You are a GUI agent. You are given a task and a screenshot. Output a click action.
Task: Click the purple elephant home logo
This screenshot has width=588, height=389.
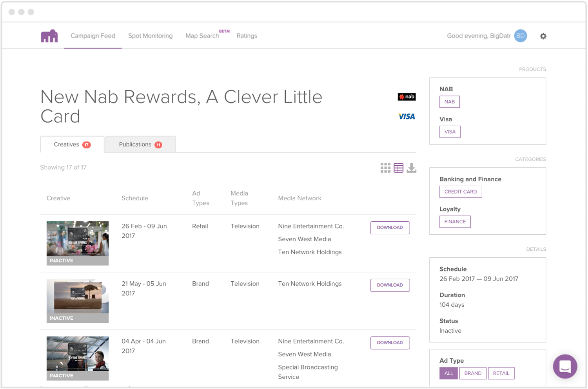pyautogui.click(x=49, y=36)
